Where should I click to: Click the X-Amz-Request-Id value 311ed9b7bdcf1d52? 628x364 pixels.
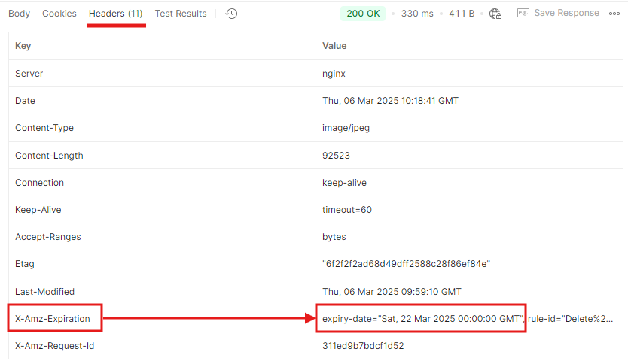[361, 346]
